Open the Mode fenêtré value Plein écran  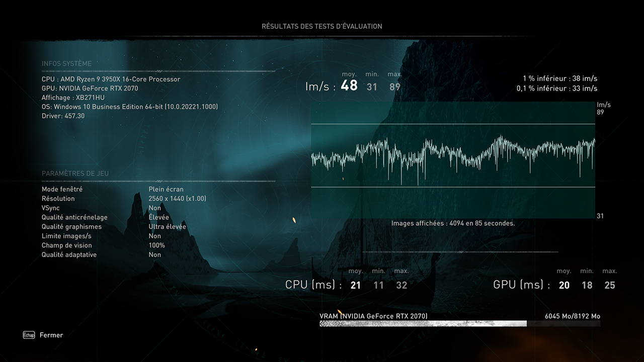[x=166, y=190]
